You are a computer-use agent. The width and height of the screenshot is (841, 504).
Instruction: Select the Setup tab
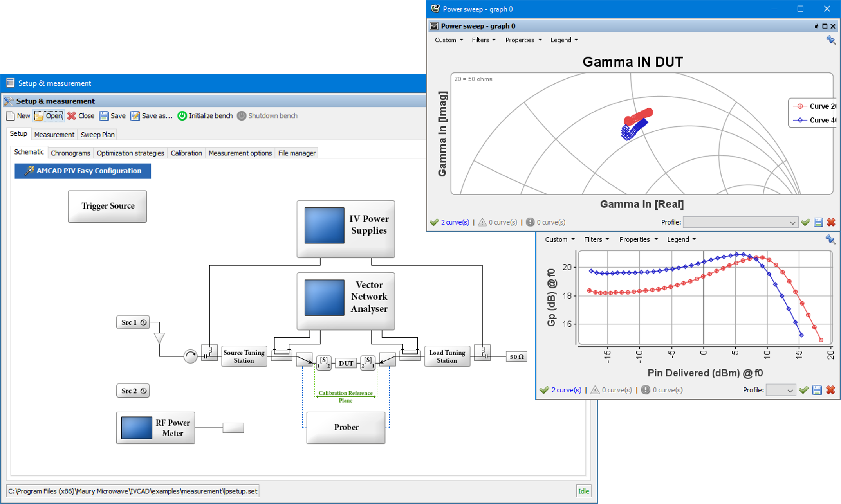(18, 134)
